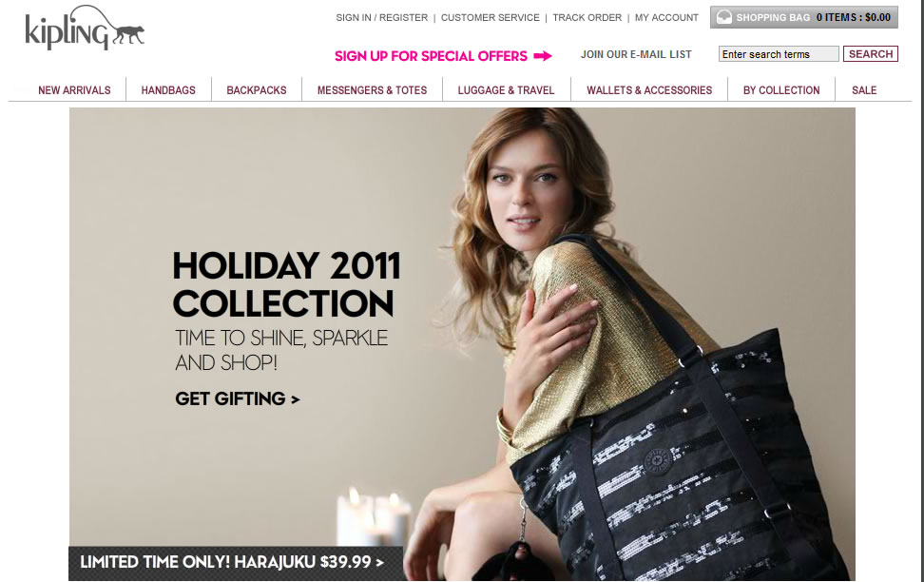Open the Handbags category
This screenshot has height=582, width=924.
(168, 90)
